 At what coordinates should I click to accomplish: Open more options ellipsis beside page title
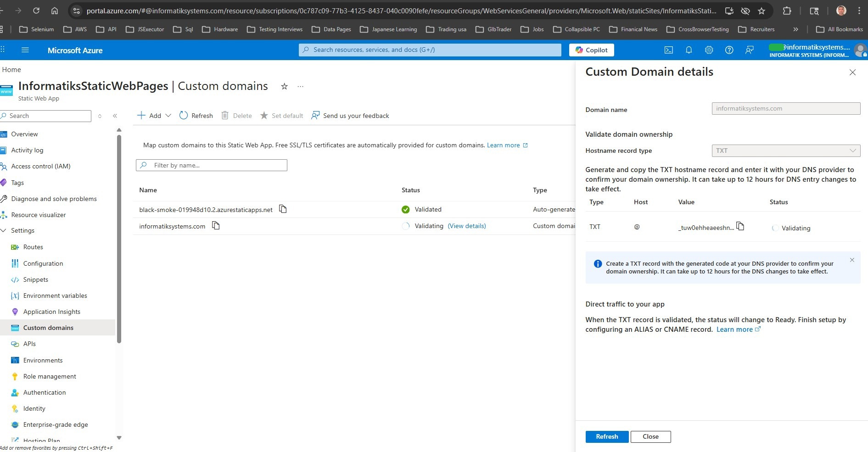pyautogui.click(x=300, y=86)
